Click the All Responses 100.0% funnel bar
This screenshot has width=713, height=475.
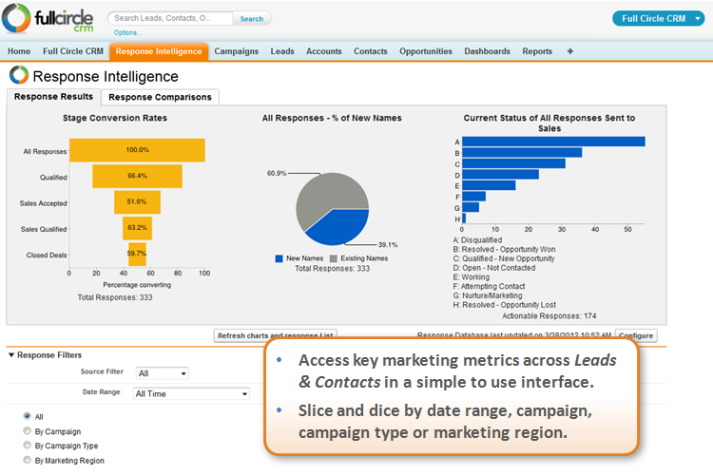click(x=137, y=150)
